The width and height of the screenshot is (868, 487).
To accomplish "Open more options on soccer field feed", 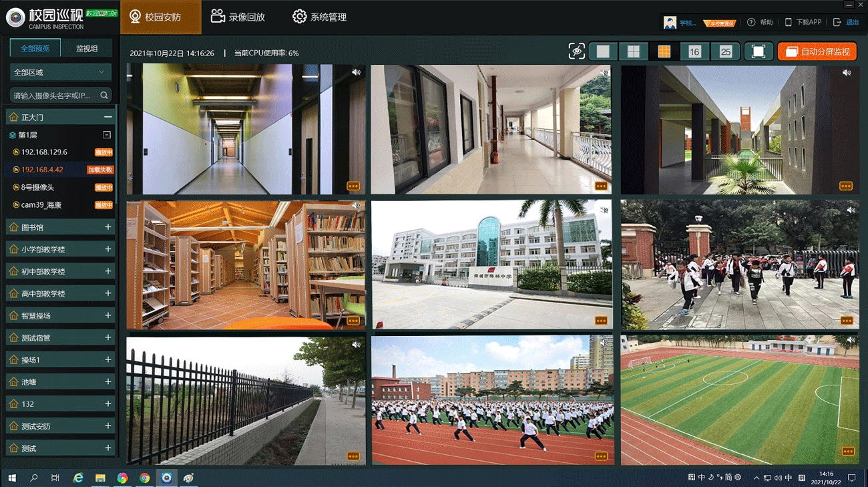I will coord(848,452).
